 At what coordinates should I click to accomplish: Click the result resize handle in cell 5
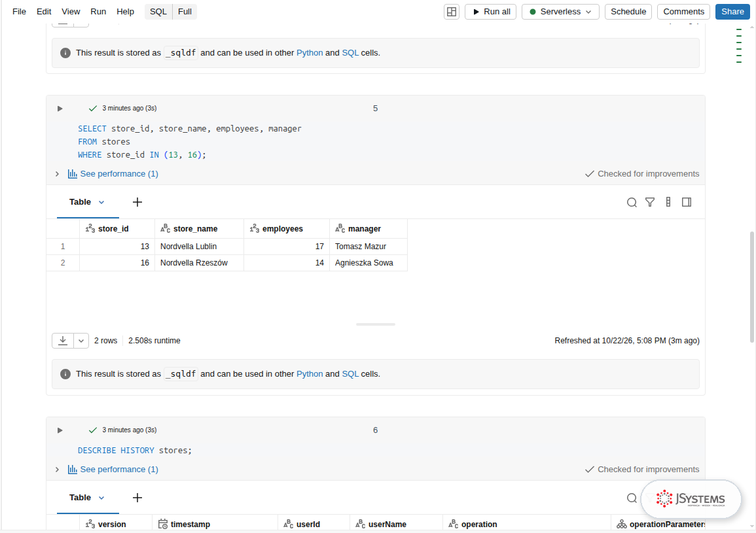[x=376, y=324]
